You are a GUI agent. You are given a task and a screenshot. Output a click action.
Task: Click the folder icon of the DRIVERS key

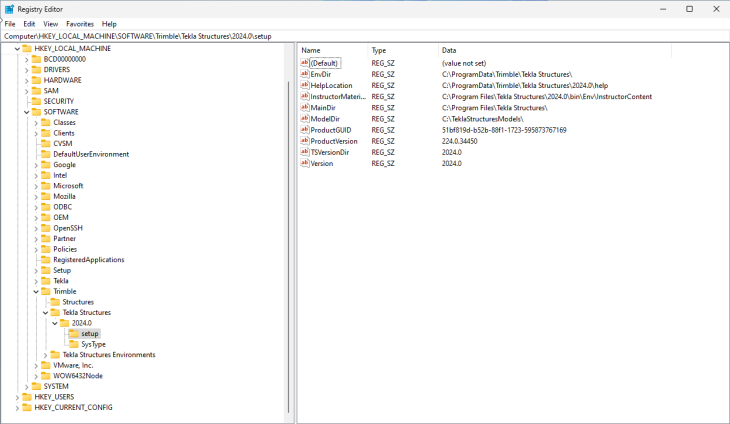36,69
